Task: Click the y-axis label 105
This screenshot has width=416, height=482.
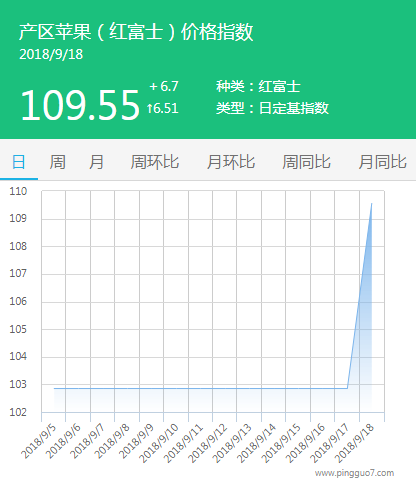Action: (x=18, y=329)
